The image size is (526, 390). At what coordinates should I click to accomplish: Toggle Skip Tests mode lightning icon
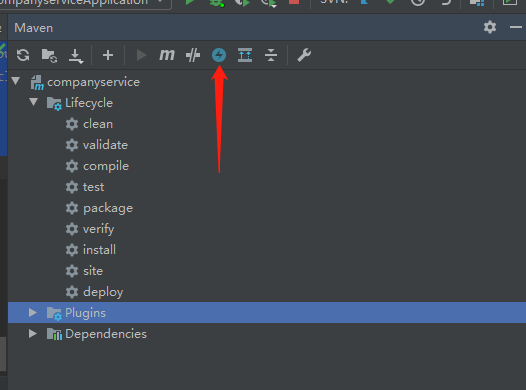click(219, 55)
